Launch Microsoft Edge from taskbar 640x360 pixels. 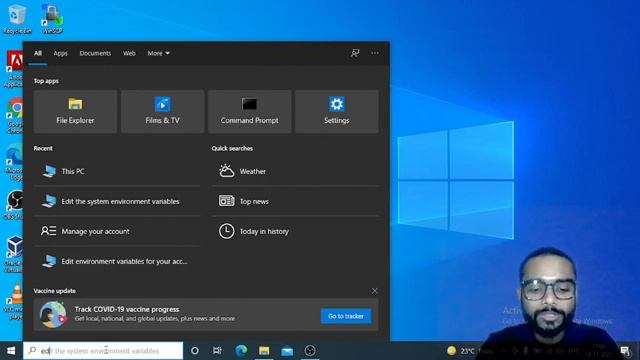pos(241,351)
